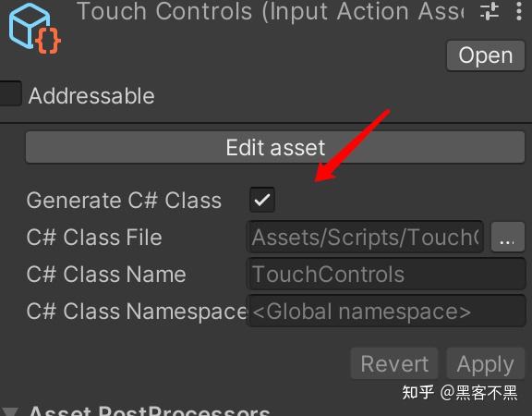532x416 pixels.
Task: Click the Open button
Action: tap(486, 55)
